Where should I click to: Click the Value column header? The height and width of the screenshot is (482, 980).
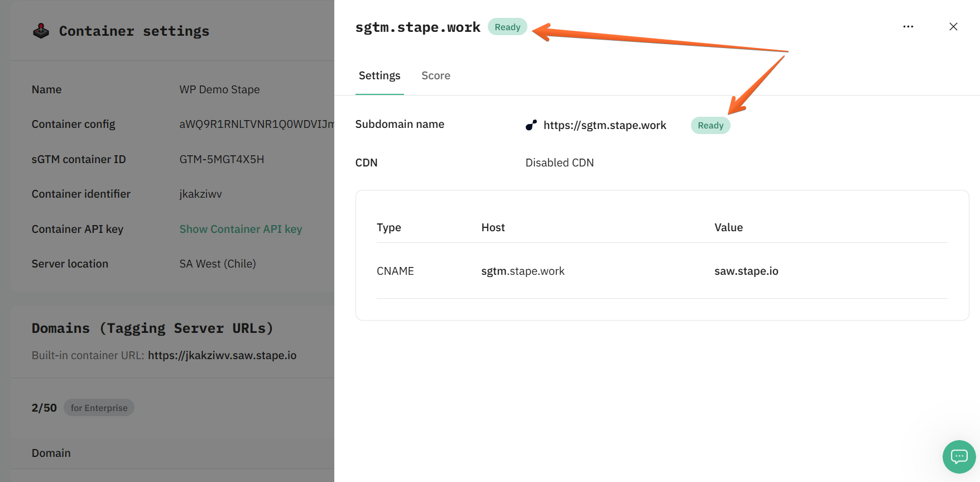[728, 227]
